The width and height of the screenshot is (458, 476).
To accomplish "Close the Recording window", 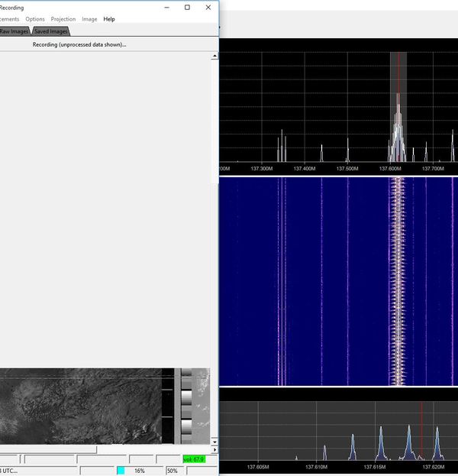I will 208,8.
